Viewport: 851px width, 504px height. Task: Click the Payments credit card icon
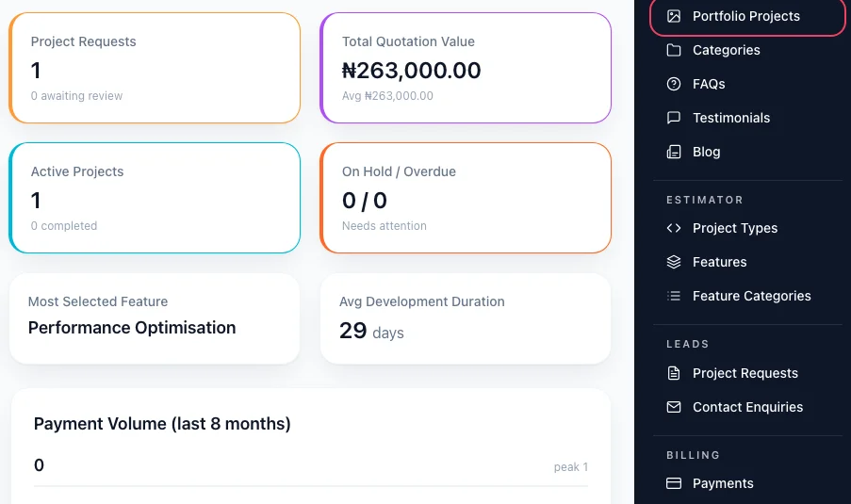674,483
